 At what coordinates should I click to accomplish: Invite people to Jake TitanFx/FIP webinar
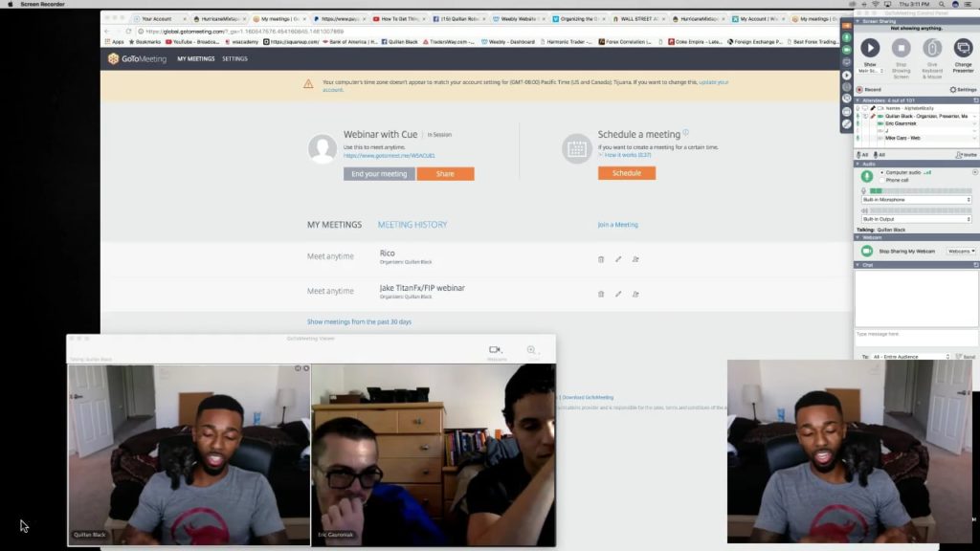[x=635, y=294]
